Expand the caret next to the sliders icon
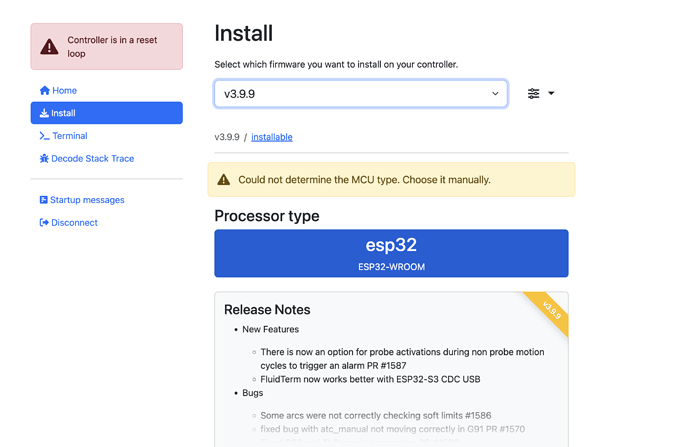This screenshot has width=690, height=447. 551,94
